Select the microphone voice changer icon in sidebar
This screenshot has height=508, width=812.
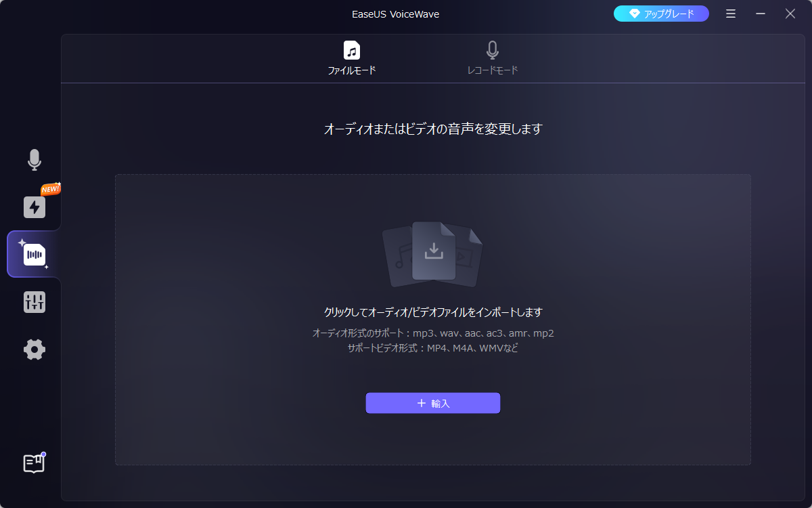pyautogui.click(x=34, y=160)
